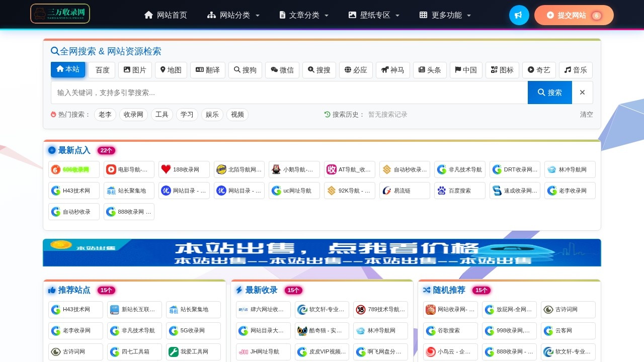Viewport: 644px width, 362px height.
Task: Open 酷奇猫 in 最新收录
Action: pos(322,331)
